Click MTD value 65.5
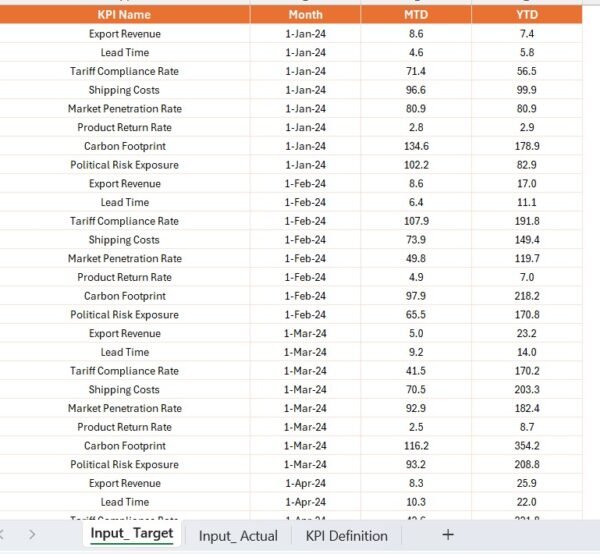Viewport: 600px width, 554px height. 416,315
